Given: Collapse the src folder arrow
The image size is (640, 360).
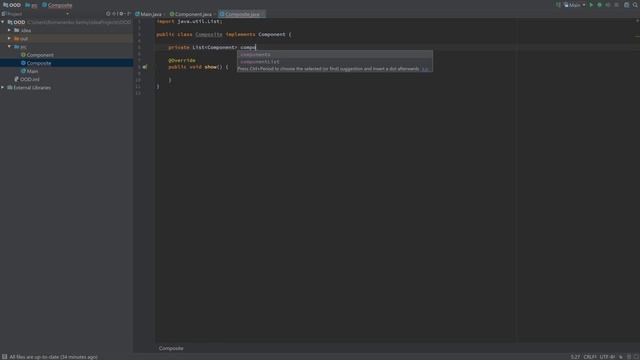Looking at the screenshot, I should coord(9,47).
